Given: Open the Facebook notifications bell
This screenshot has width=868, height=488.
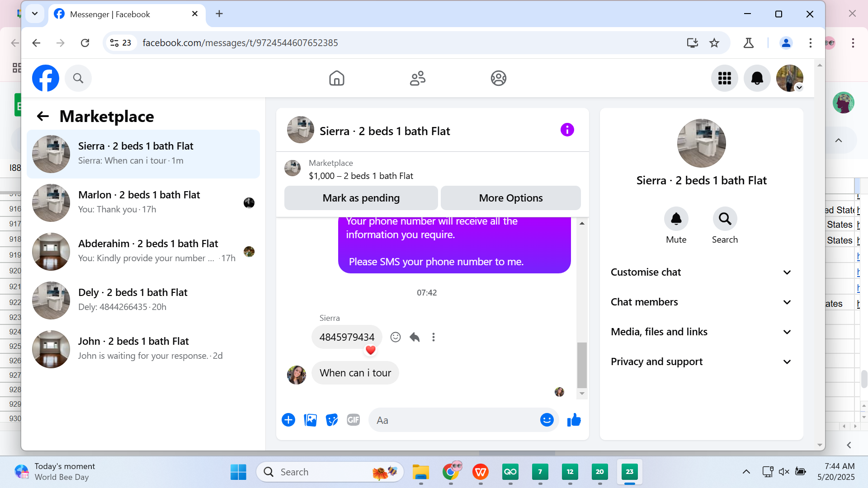Looking at the screenshot, I should pyautogui.click(x=757, y=78).
